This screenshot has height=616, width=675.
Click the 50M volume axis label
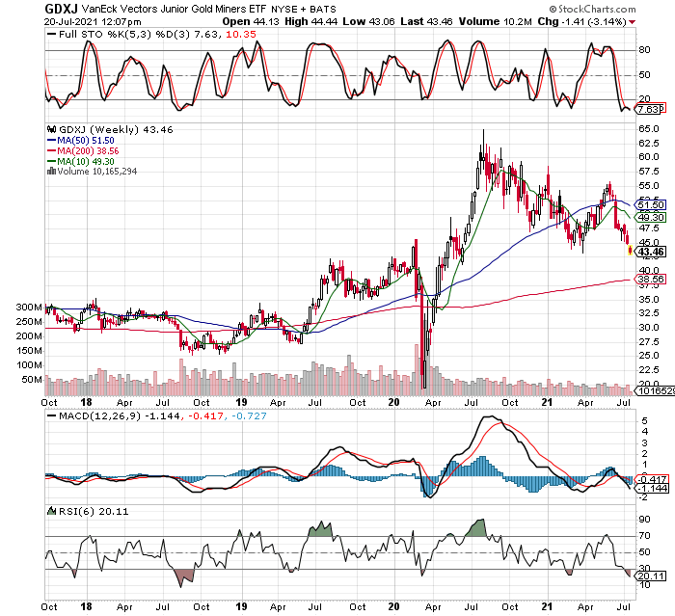[x=32, y=380]
